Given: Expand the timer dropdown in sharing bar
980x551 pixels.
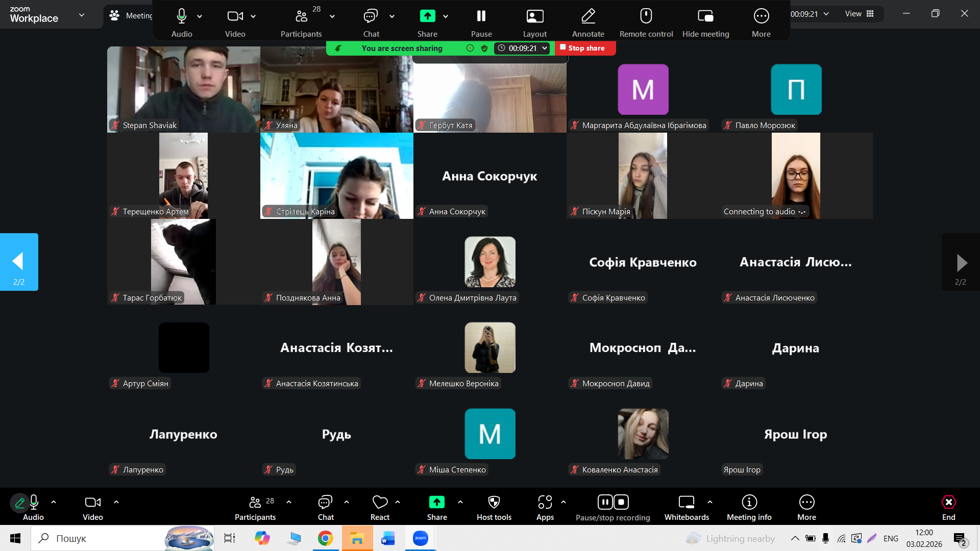Looking at the screenshot, I should (x=545, y=48).
